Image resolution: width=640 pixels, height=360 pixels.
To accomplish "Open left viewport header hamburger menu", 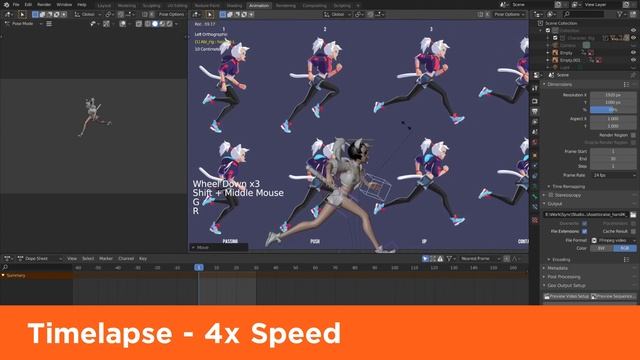I will (49, 24).
